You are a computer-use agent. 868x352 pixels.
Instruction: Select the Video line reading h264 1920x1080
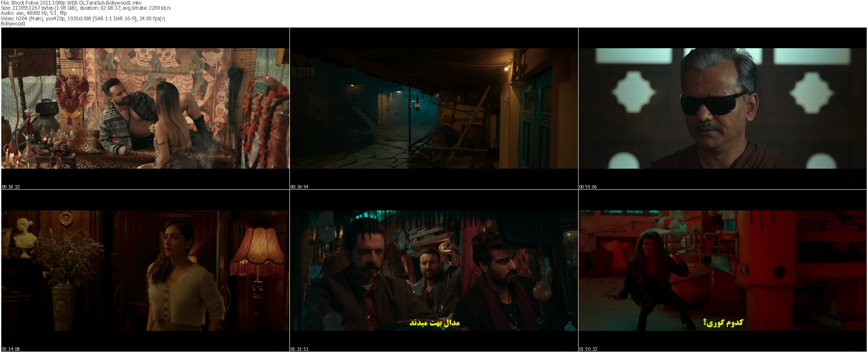(x=83, y=18)
